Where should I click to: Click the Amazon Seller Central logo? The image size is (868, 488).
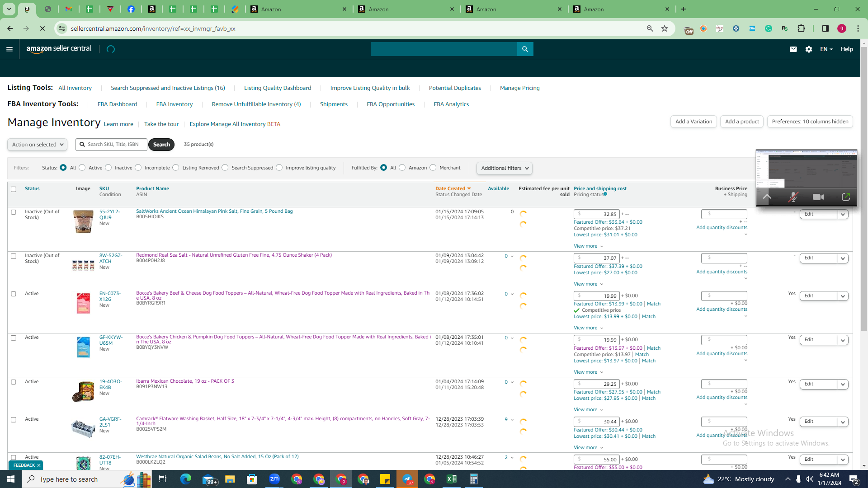pos(59,49)
